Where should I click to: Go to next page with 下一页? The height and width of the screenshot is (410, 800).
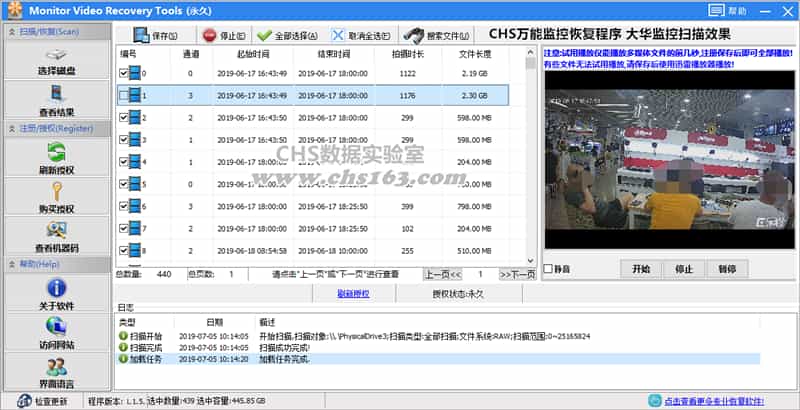tap(517, 274)
